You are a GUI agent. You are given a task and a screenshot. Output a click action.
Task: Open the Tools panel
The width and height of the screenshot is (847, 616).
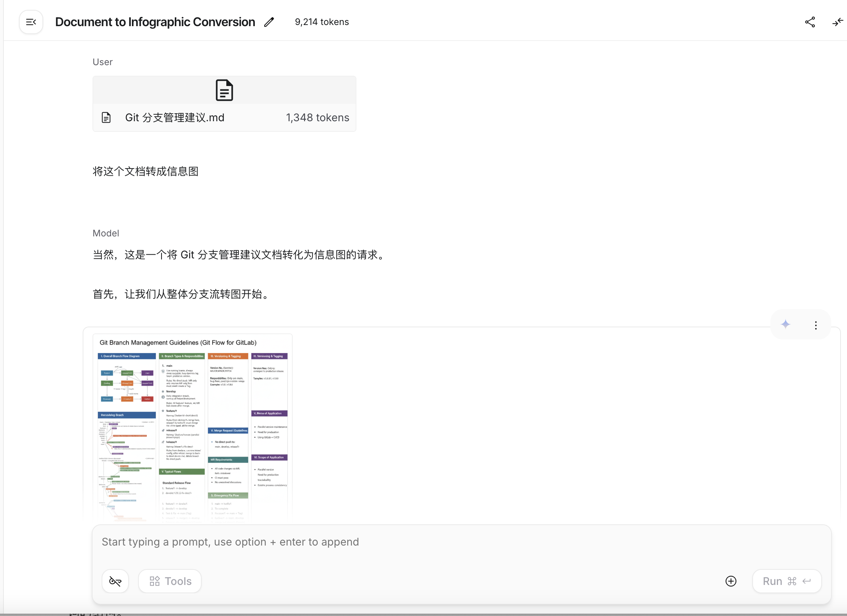pyautogui.click(x=170, y=581)
